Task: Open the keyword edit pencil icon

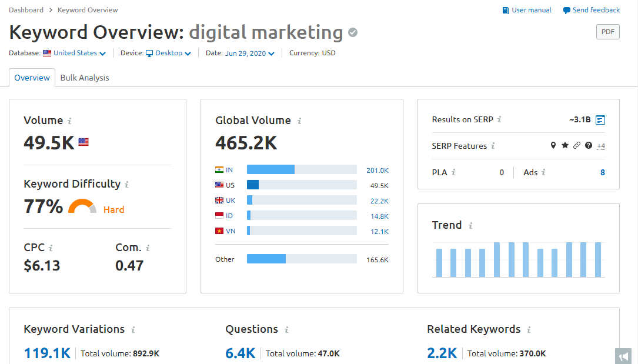Action: (352, 32)
